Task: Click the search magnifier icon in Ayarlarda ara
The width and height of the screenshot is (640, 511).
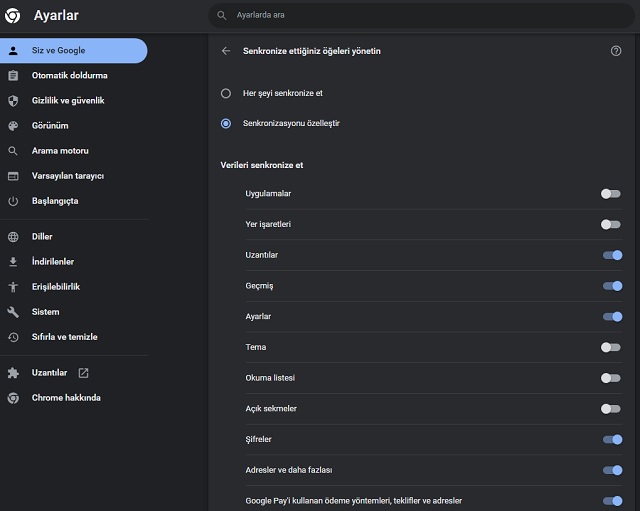Action: pos(222,16)
